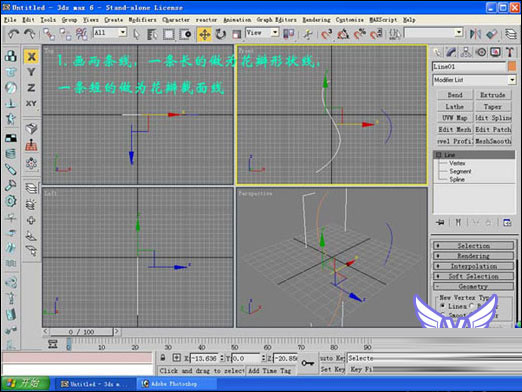This screenshot has height=392, width=522.
Task: Expand the Selection rollout
Action: 473,246
